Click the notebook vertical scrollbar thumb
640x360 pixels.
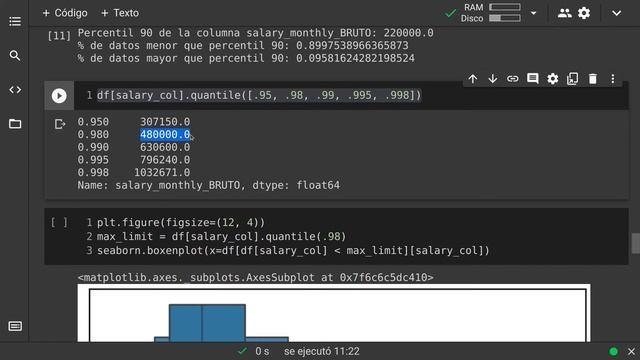tap(636, 243)
